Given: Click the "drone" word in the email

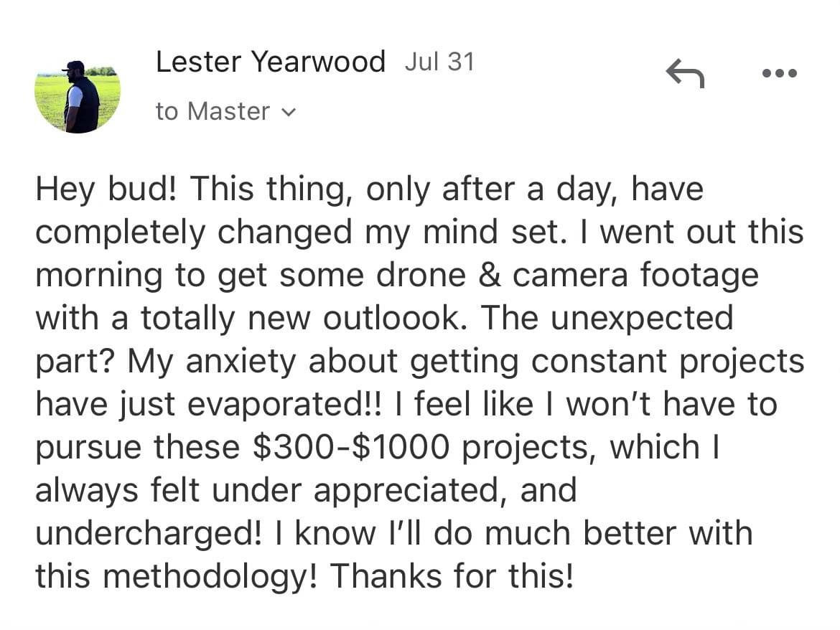Looking at the screenshot, I should coord(421,276).
